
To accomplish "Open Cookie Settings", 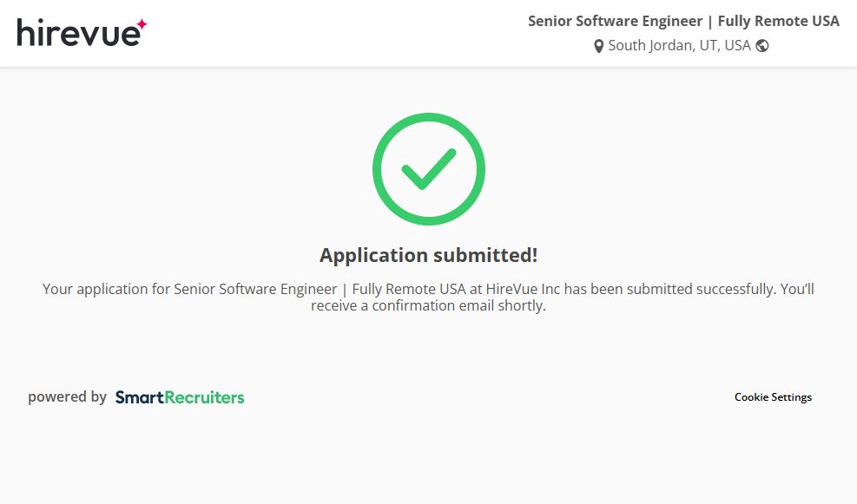I will point(773,397).
